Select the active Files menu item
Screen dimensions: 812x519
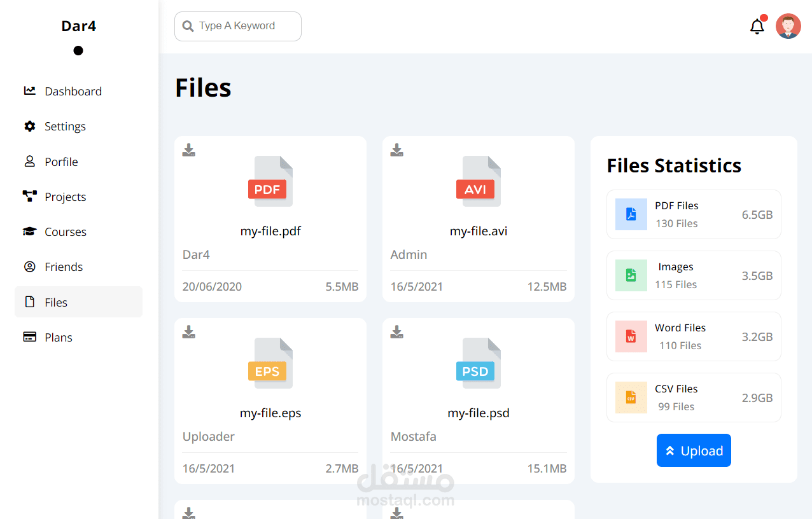point(78,302)
